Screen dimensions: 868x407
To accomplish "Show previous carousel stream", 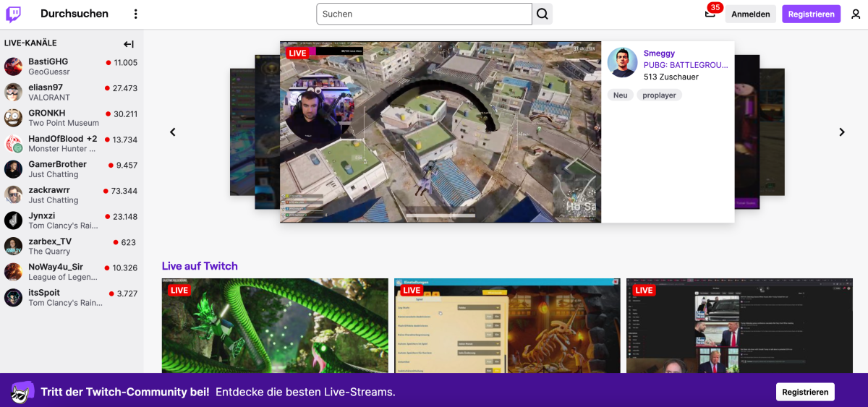I will tap(172, 132).
